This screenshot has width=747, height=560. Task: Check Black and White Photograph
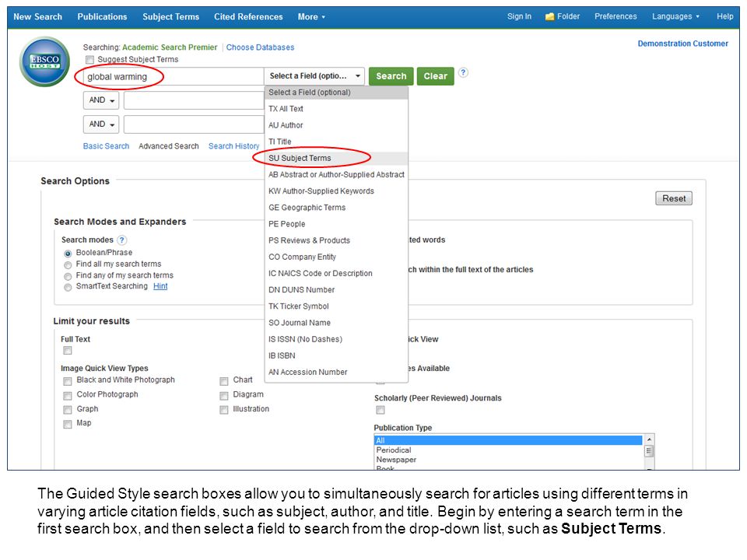68,381
